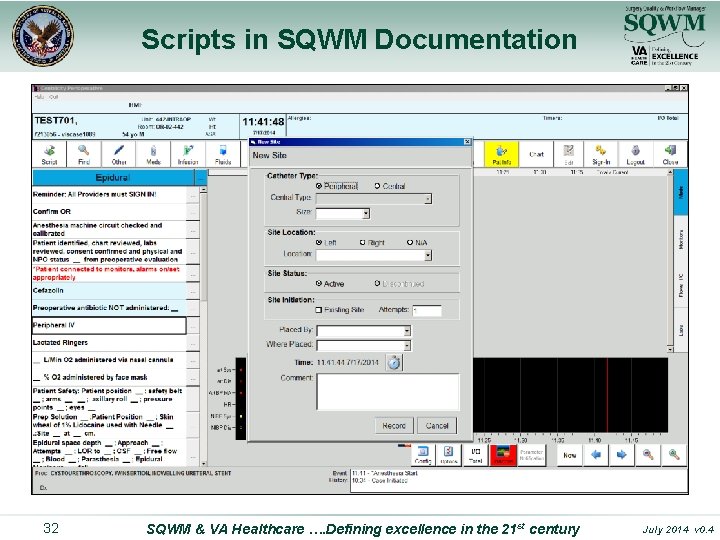Click the Close toolbar icon
The height and width of the screenshot is (540, 720).
coord(670,154)
